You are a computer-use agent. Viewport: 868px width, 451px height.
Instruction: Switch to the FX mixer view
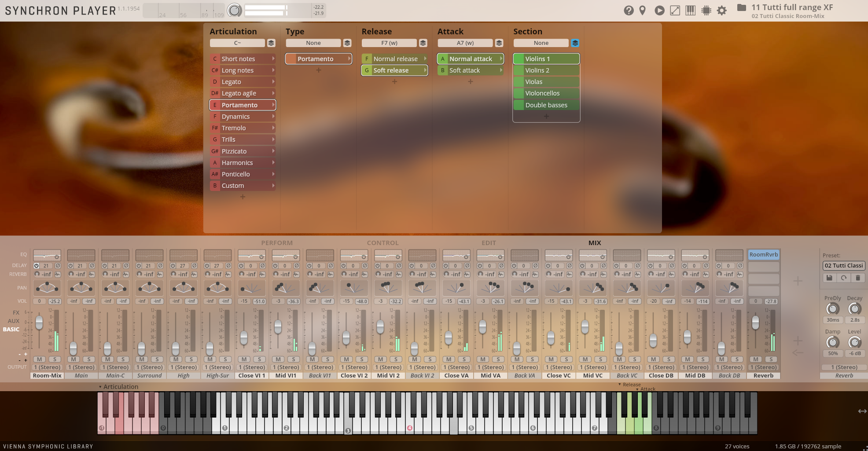point(16,312)
